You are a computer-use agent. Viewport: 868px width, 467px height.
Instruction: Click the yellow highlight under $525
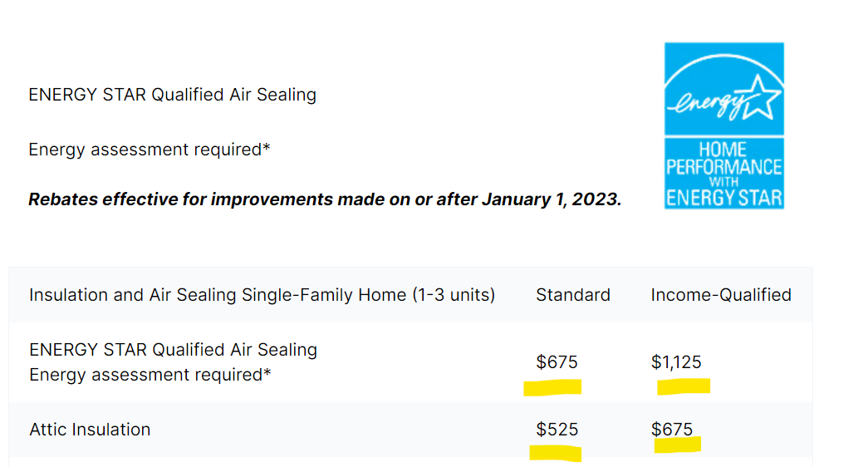tap(556, 453)
